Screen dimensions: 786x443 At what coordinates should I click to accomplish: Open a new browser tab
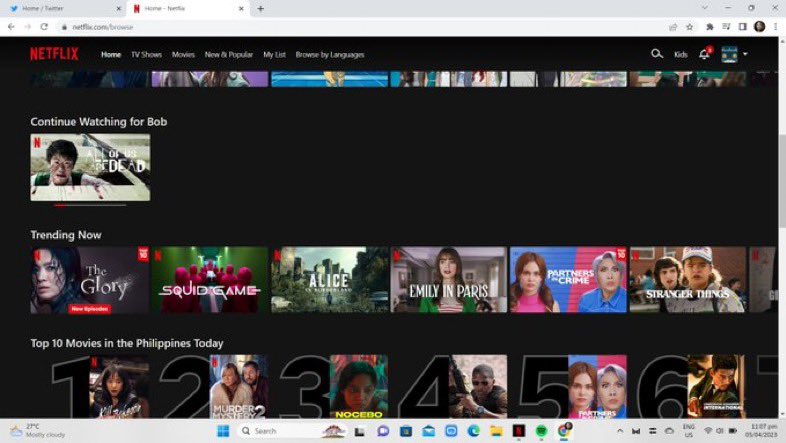coord(261,9)
